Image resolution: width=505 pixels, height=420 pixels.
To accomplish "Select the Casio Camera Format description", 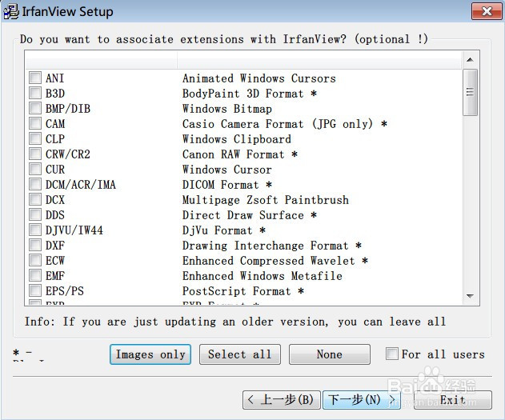I will coord(285,123).
